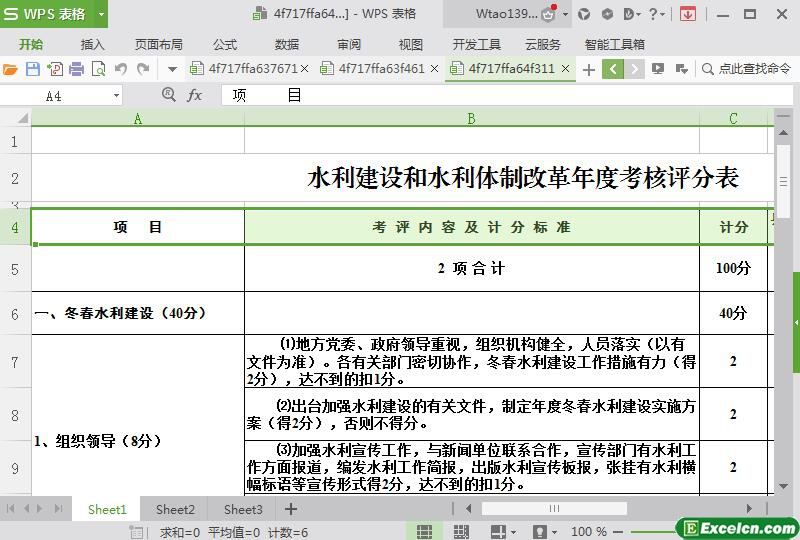
Task: Click the Open folder icon
Action: tap(10, 69)
